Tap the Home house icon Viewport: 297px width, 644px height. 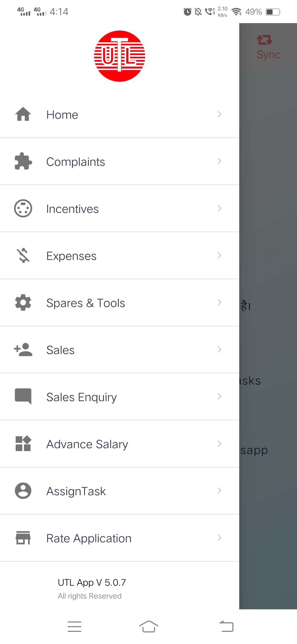23,114
